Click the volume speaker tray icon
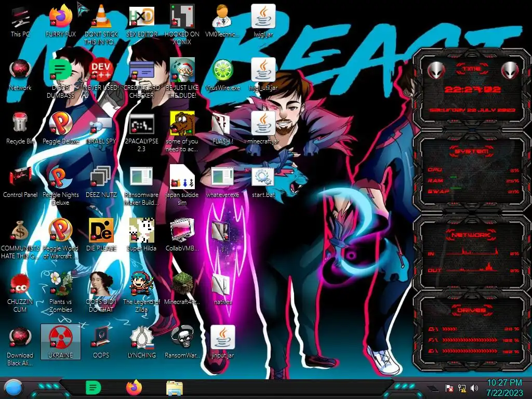This screenshot has width=532, height=399. [474, 388]
